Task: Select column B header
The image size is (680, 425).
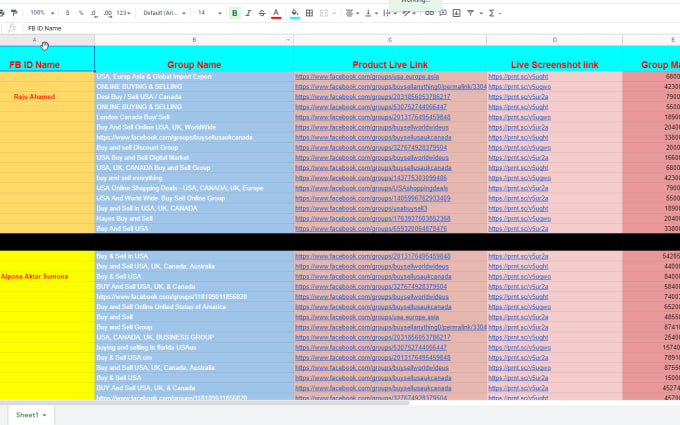Action: pyautogui.click(x=194, y=40)
